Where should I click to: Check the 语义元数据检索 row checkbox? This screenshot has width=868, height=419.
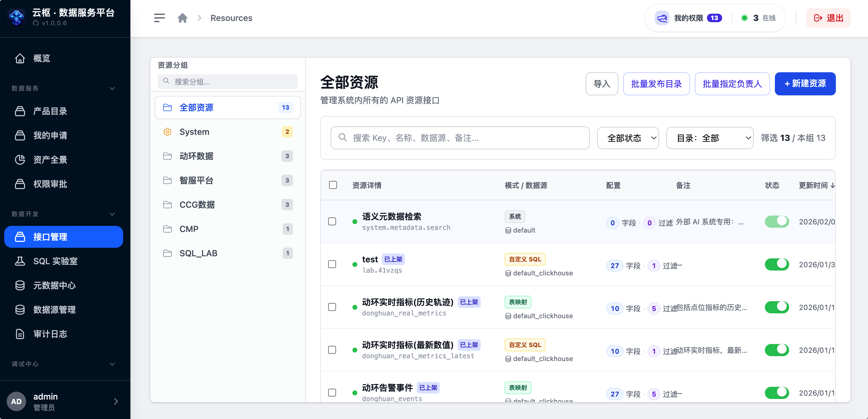[332, 222]
